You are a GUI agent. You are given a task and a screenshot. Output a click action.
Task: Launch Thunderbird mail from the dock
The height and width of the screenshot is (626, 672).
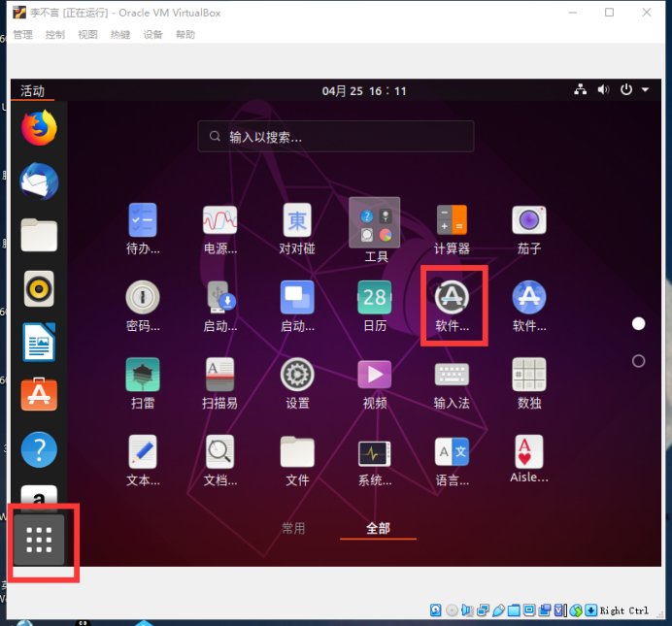point(39,181)
